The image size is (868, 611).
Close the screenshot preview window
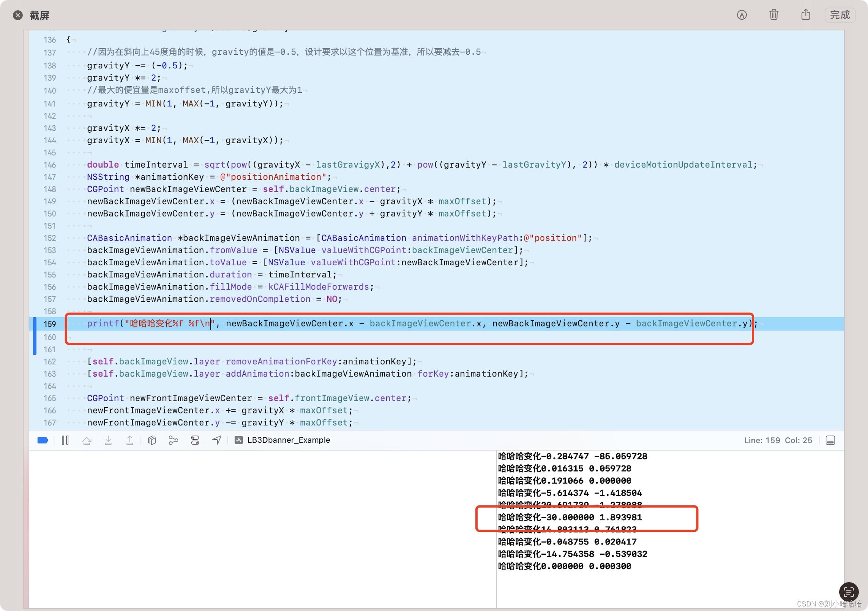[17, 15]
